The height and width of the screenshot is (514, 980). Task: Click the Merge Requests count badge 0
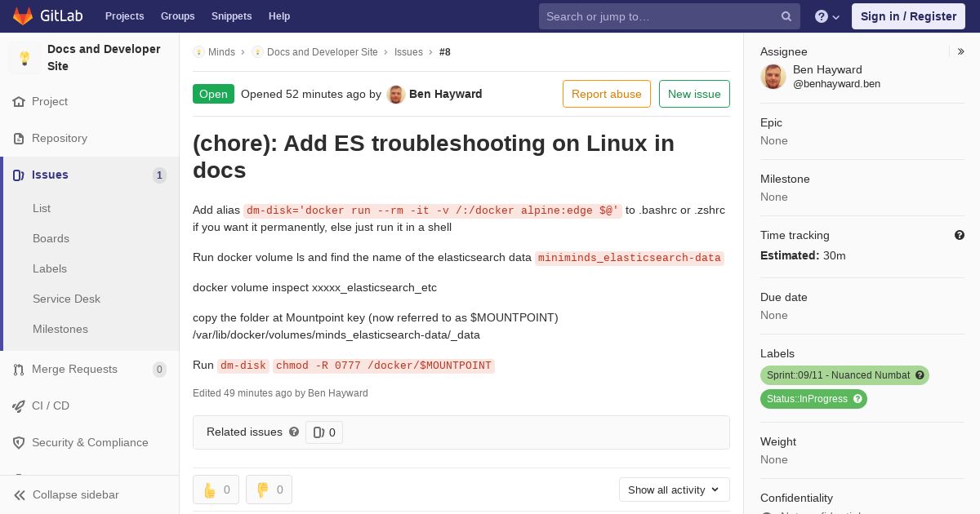pos(159,370)
